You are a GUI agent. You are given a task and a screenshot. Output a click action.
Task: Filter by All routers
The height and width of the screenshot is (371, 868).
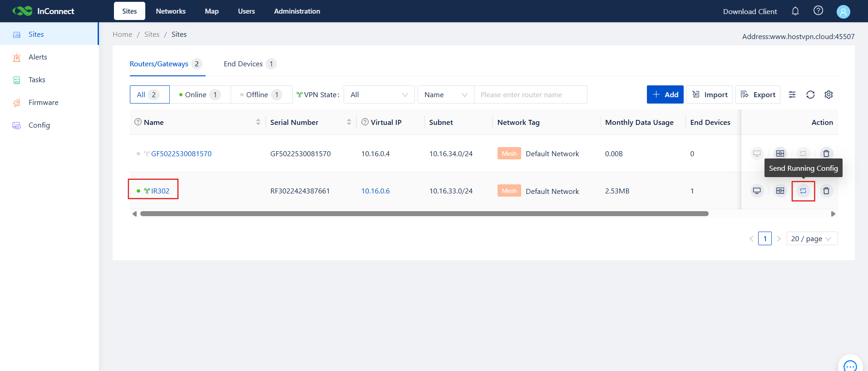click(149, 94)
